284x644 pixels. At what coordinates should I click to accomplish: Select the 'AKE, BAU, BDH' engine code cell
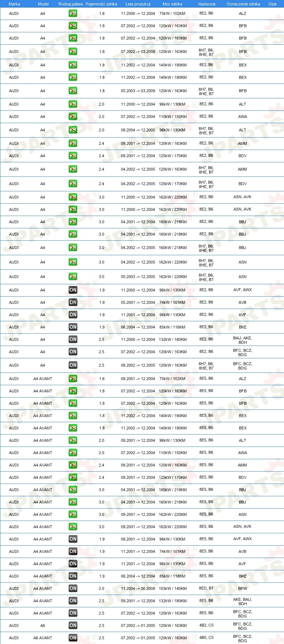tap(243, 602)
